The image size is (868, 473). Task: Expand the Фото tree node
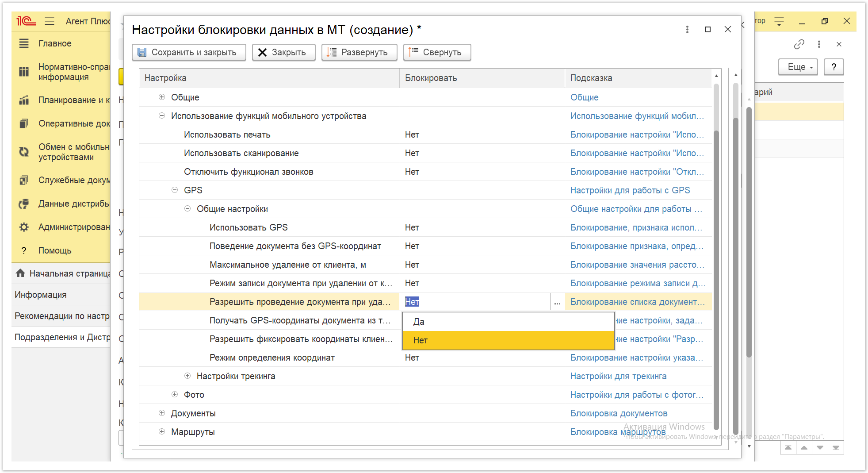click(175, 394)
